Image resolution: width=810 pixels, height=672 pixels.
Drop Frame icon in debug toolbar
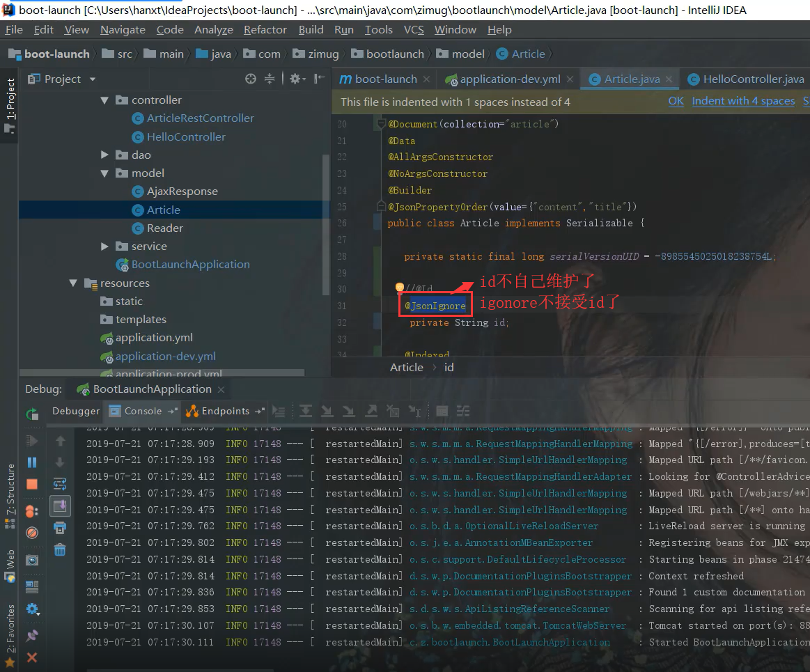point(393,411)
